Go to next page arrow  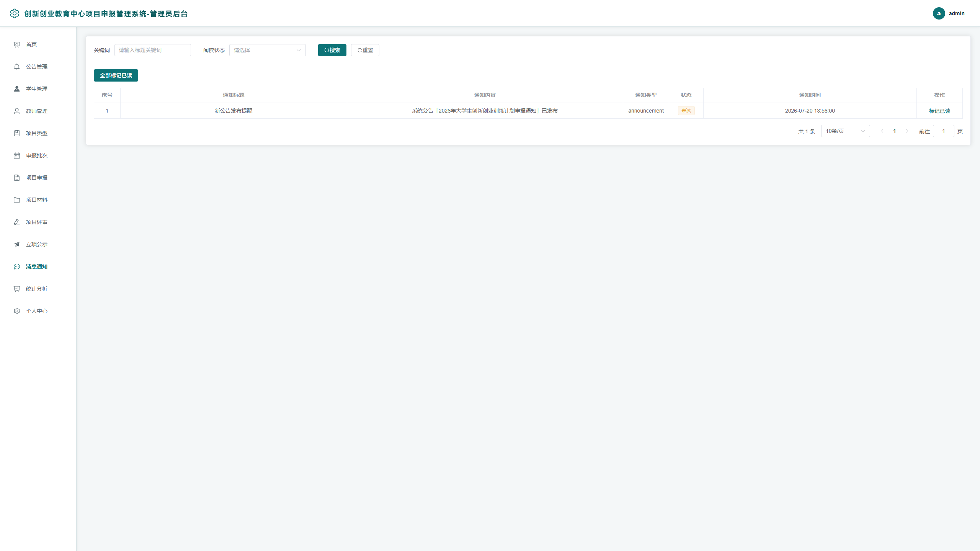[x=907, y=131]
